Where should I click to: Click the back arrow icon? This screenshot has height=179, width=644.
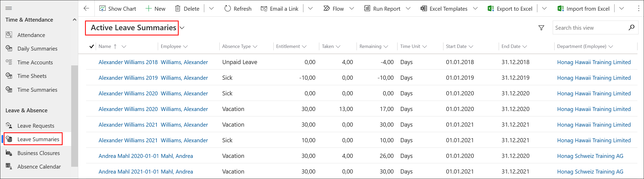click(86, 9)
